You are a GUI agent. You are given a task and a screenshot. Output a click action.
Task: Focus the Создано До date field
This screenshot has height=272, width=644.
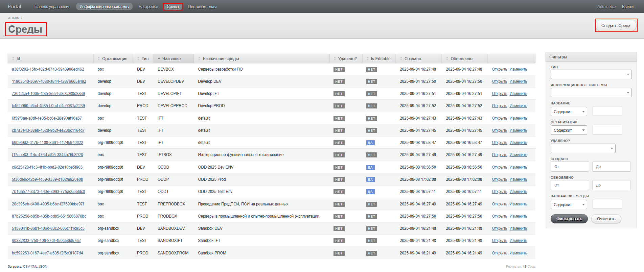pyautogui.click(x=612, y=167)
